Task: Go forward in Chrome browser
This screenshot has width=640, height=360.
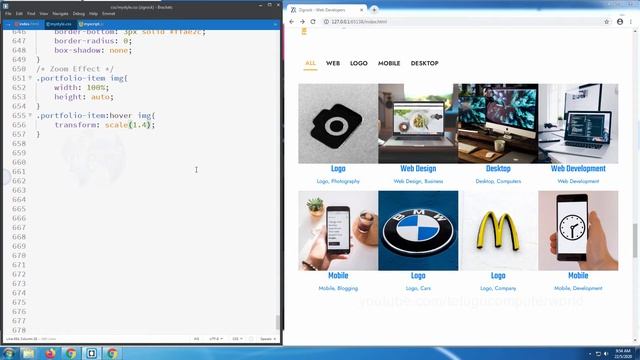Action: coord(302,22)
